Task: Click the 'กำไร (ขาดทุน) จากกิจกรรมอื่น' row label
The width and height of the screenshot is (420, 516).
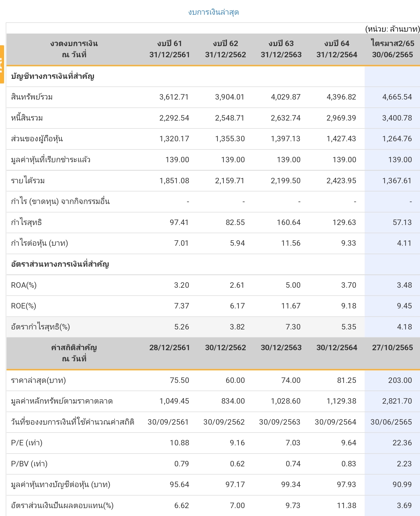Action: click(60, 202)
